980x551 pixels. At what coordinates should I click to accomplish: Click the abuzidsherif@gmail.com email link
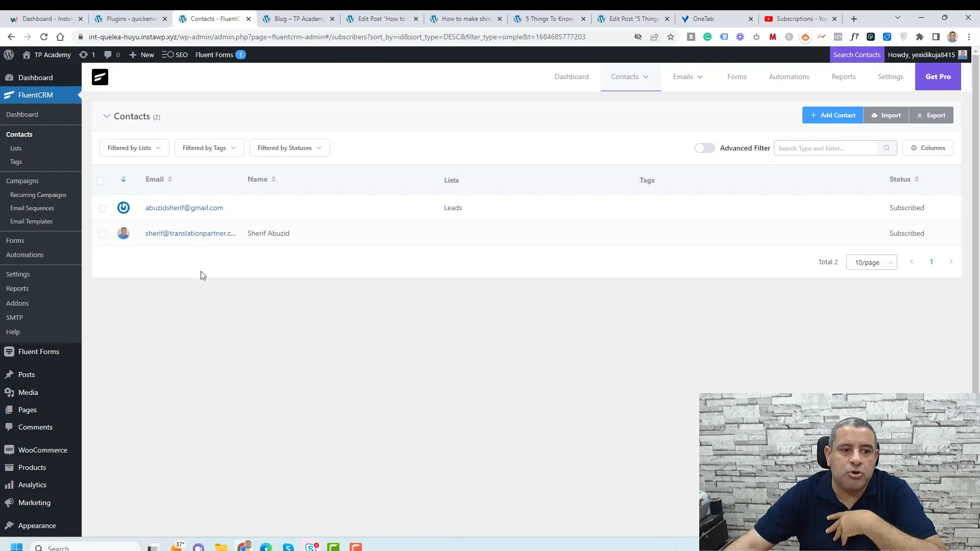point(184,207)
